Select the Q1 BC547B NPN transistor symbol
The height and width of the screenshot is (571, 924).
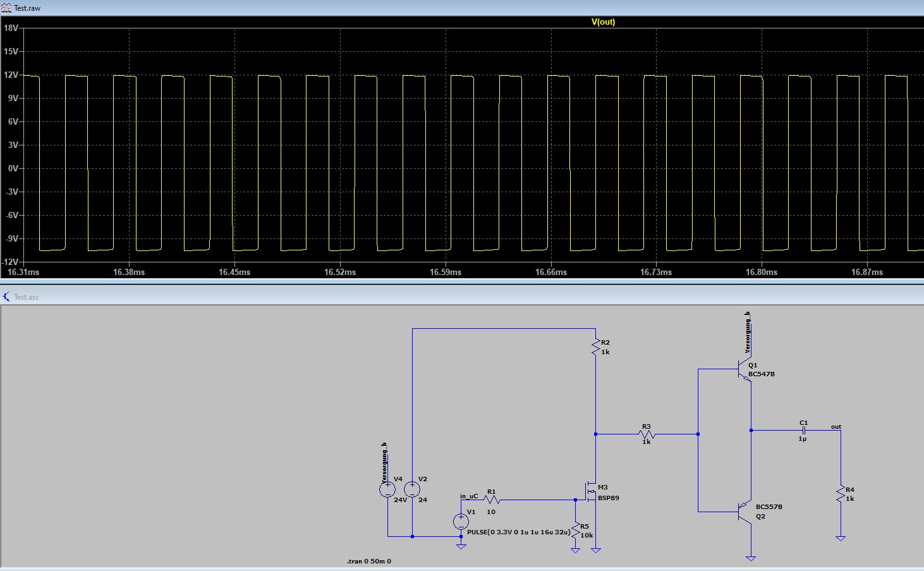tap(745, 370)
